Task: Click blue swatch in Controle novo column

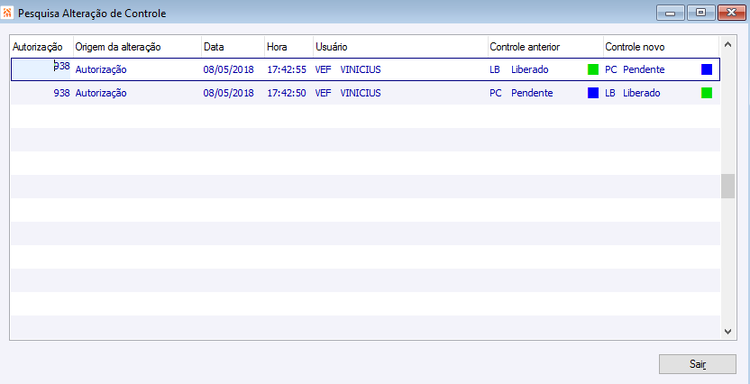Action: pyautogui.click(x=706, y=70)
